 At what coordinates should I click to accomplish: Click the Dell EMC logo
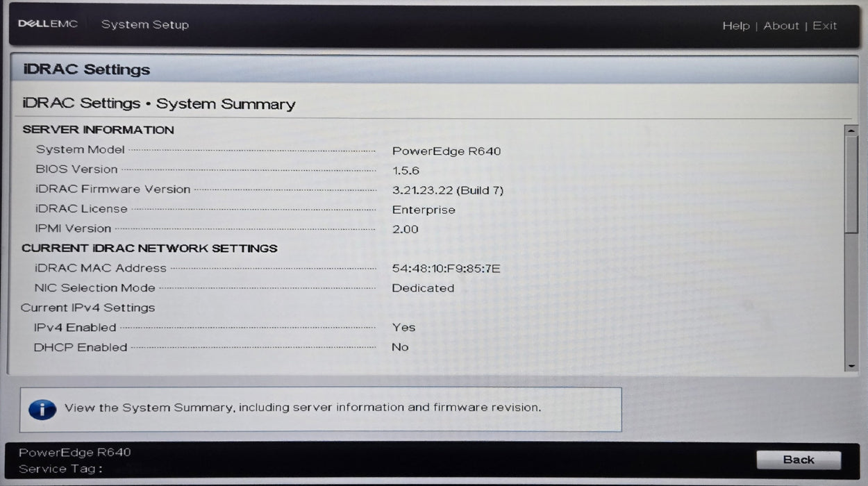pyautogui.click(x=47, y=24)
